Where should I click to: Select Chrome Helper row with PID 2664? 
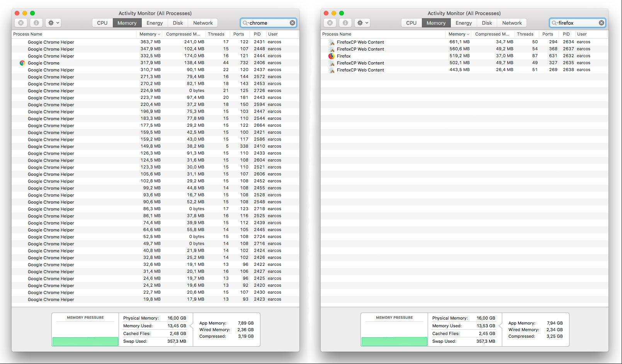(x=155, y=126)
